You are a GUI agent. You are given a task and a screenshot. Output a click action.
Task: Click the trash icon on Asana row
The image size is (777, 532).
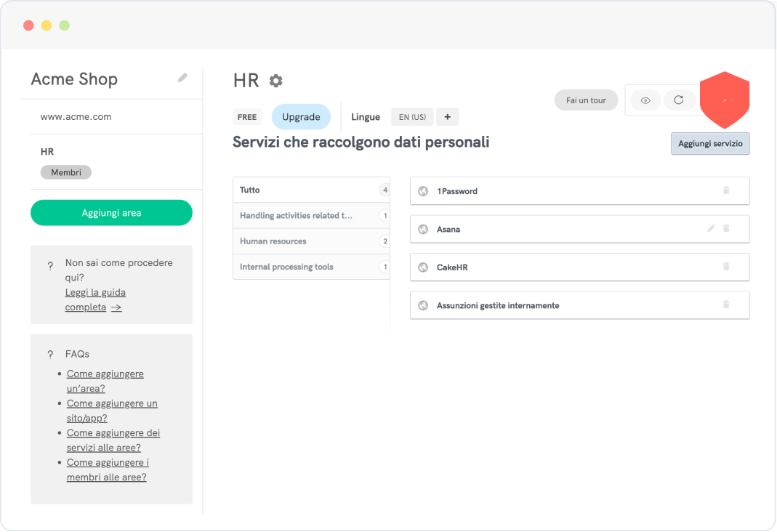[x=725, y=228]
